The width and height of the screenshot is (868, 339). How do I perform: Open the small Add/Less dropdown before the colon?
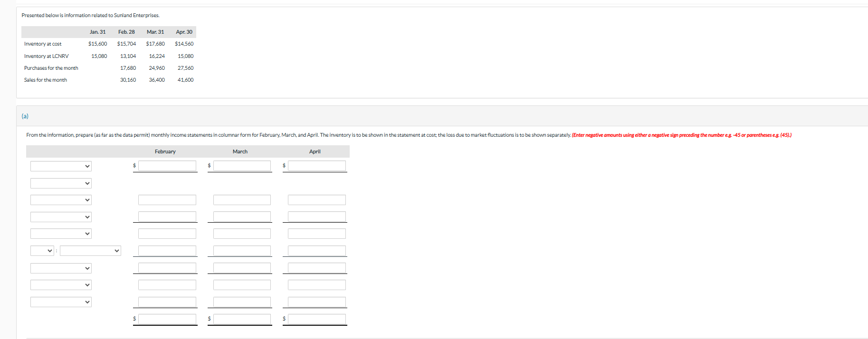coord(42,251)
